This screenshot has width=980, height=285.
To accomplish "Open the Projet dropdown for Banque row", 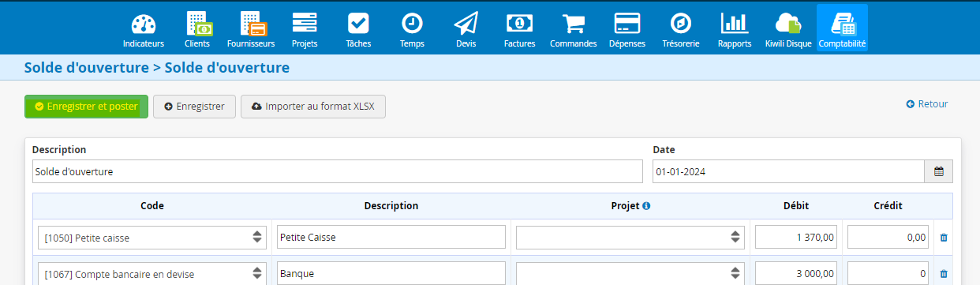I will (630, 274).
